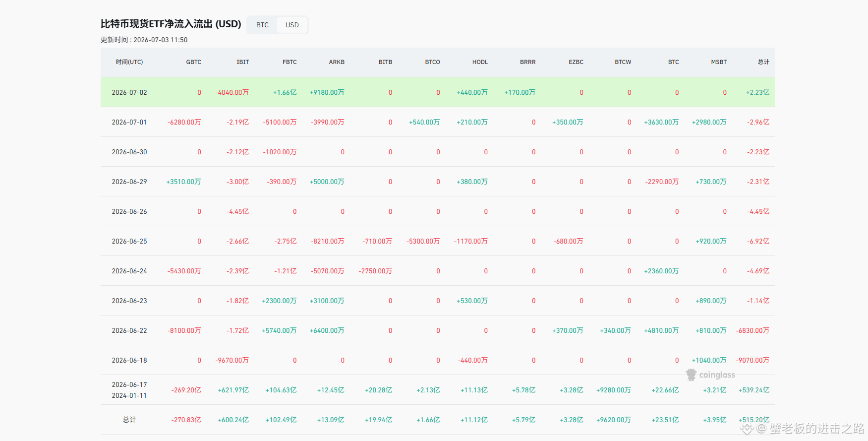Click the 更新时间 2026-07-03 11:50 timestamp

click(144, 40)
